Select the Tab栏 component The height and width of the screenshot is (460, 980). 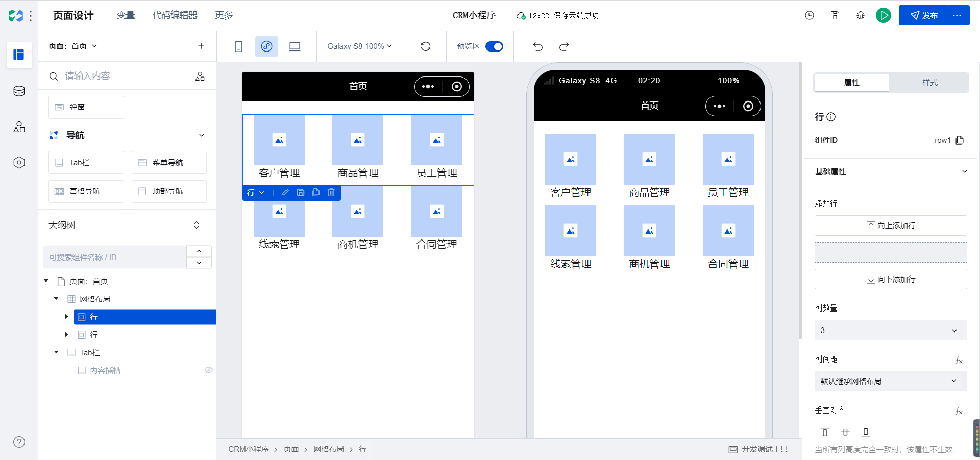86,162
